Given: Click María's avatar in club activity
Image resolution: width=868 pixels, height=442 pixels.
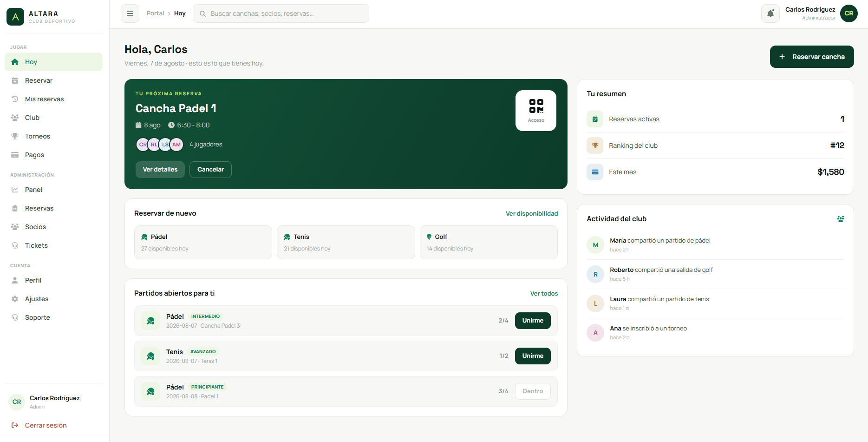Looking at the screenshot, I should (x=595, y=245).
